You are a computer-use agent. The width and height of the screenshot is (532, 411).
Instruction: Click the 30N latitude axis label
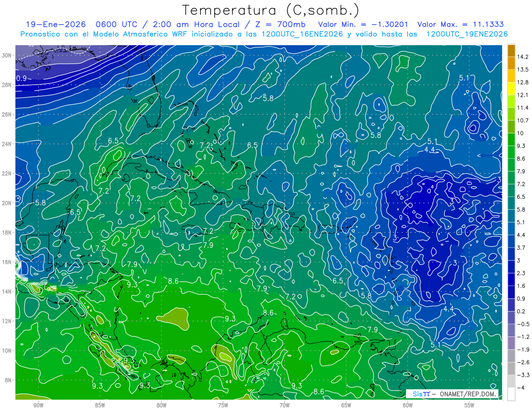(8, 55)
